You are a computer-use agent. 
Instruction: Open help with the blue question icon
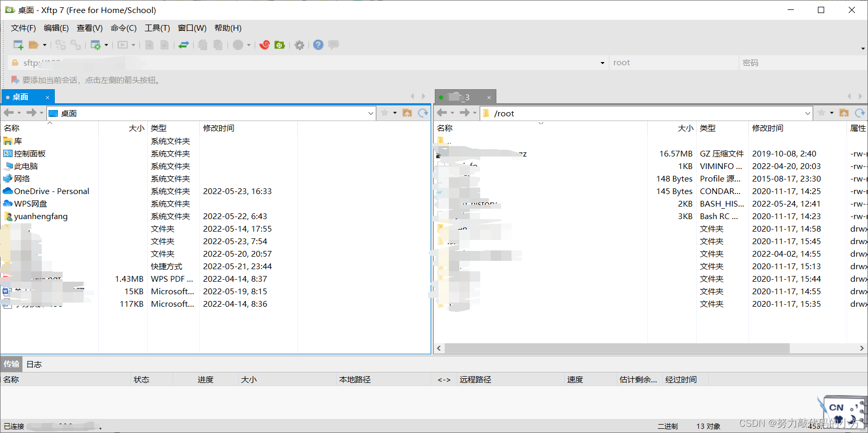pos(318,45)
